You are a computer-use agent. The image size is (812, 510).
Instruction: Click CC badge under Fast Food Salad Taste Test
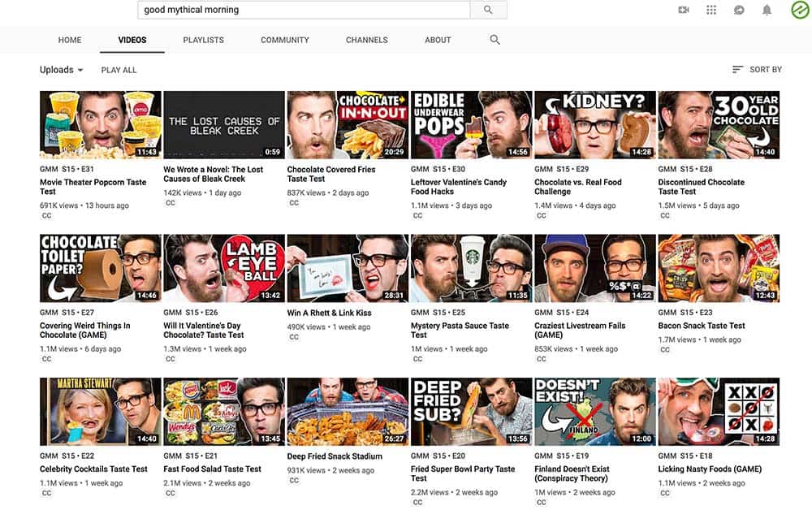171,494
